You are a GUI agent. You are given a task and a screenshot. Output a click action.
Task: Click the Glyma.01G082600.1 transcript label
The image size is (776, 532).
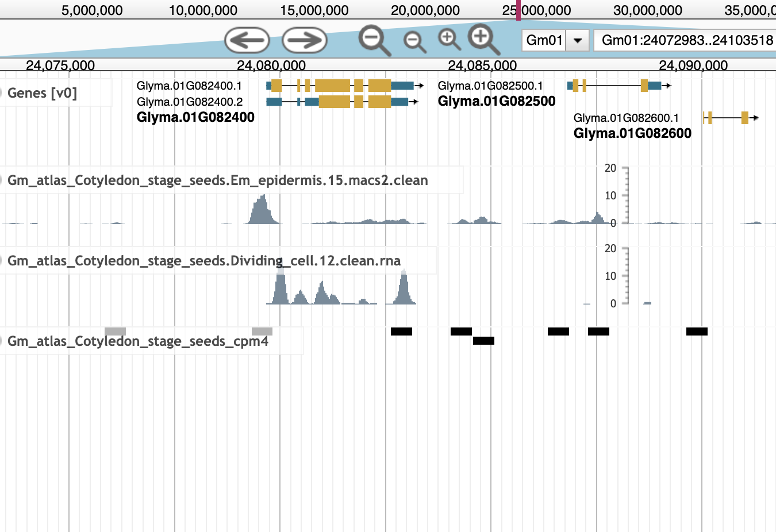(x=626, y=118)
